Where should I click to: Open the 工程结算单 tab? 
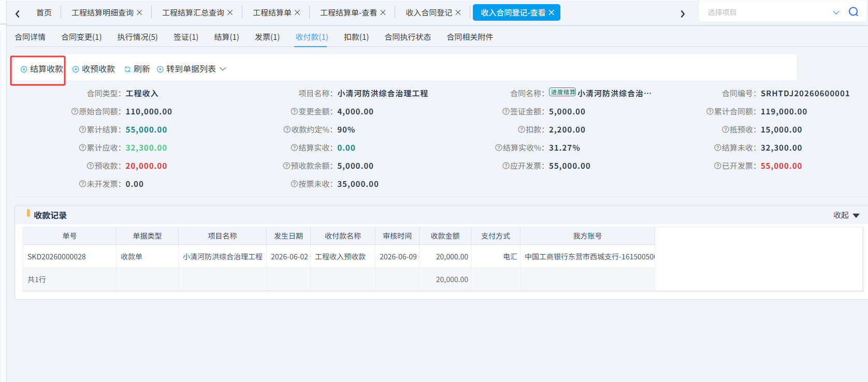click(x=272, y=12)
